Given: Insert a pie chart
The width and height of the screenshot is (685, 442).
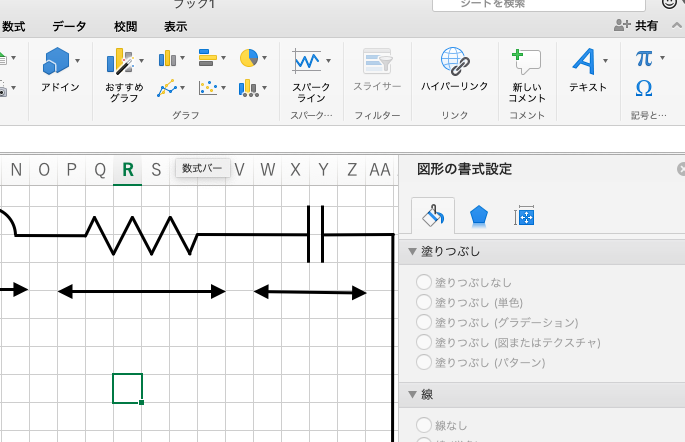Looking at the screenshot, I should tap(249, 58).
